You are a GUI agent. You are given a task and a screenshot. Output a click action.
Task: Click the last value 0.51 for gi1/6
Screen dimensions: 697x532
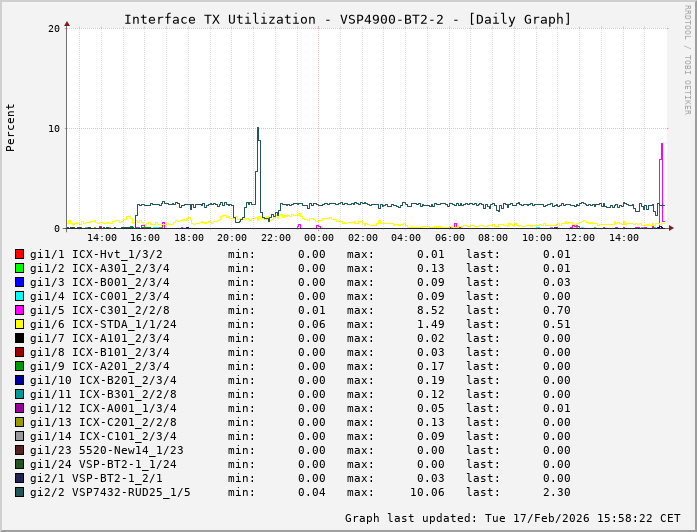[557, 324]
